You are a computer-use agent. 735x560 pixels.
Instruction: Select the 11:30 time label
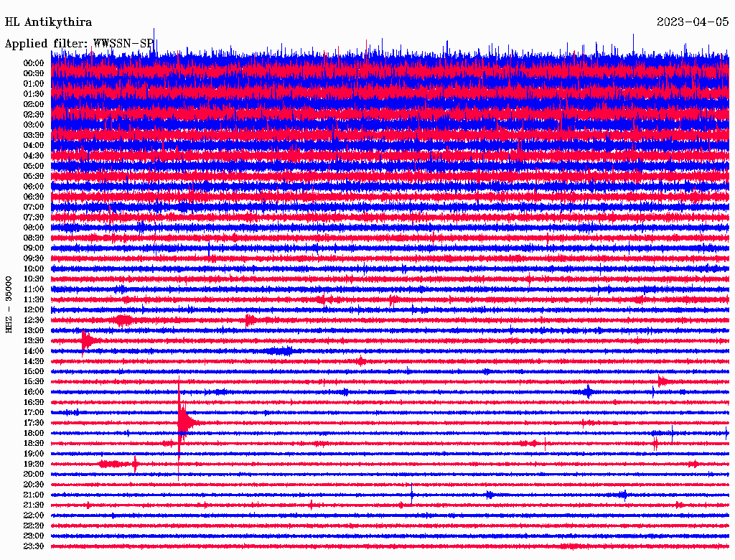coord(34,299)
